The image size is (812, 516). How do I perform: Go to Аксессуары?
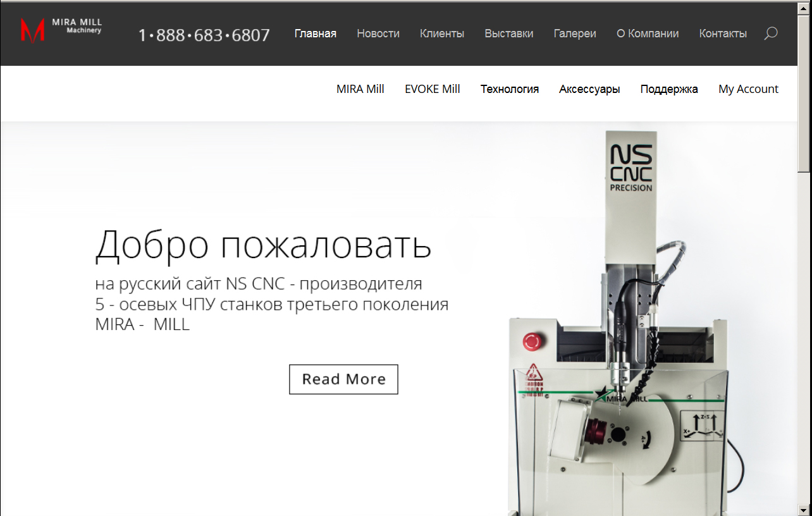coord(589,89)
